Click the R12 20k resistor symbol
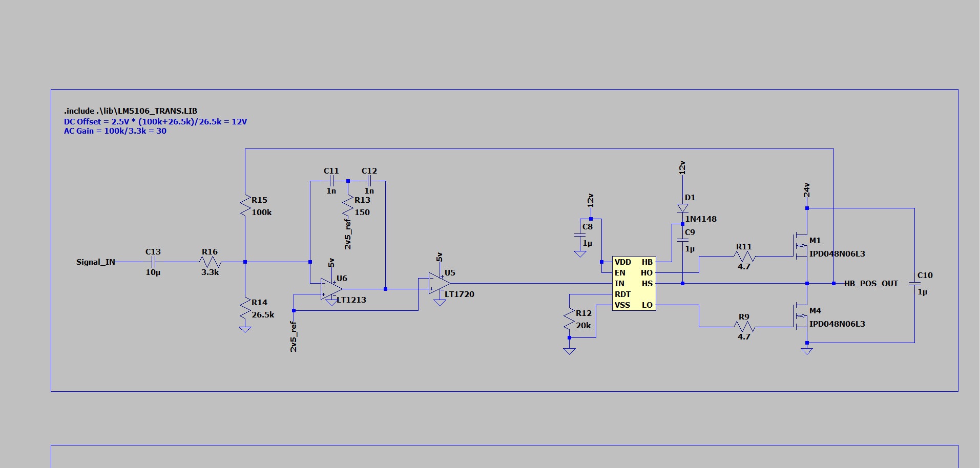Viewport: 980px width, 468px height. 569,319
